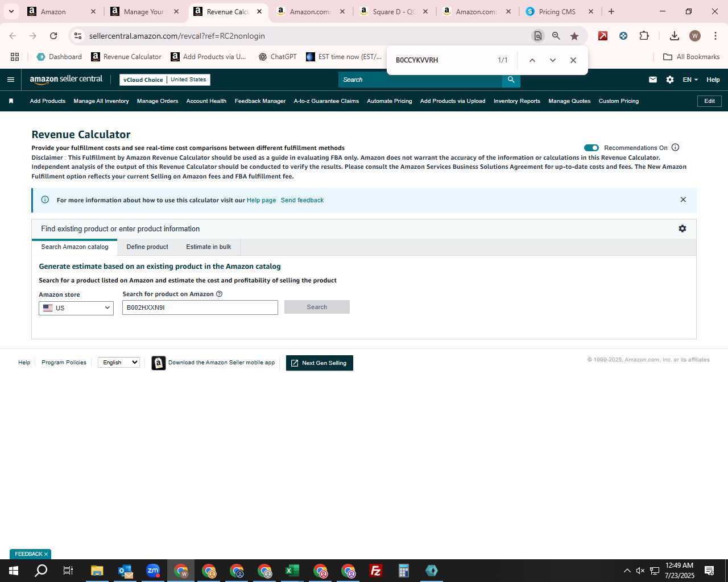The width and height of the screenshot is (728, 582).
Task: Switch to Search Amazon catalog tab
Action: pyautogui.click(x=75, y=247)
